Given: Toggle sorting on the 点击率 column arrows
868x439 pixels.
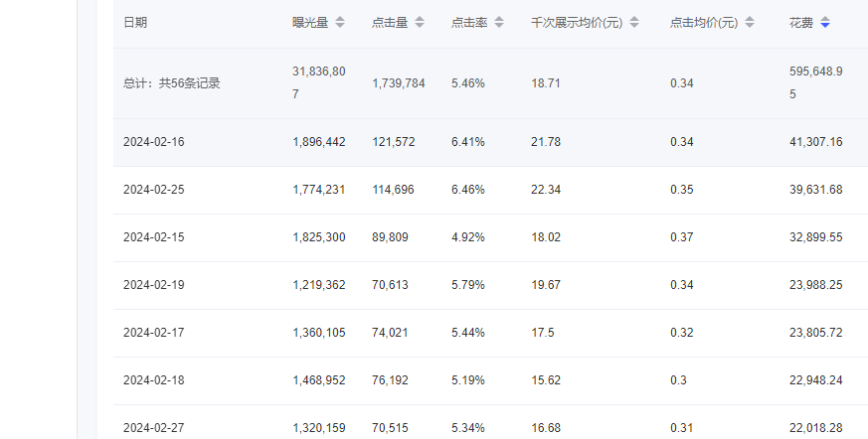Looking at the screenshot, I should pos(499,23).
